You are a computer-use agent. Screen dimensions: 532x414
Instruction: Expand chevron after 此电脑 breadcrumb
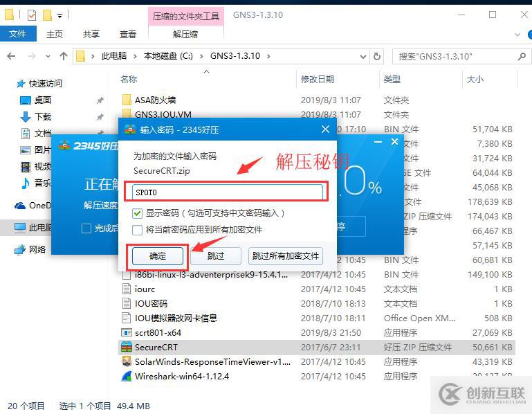coord(135,56)
